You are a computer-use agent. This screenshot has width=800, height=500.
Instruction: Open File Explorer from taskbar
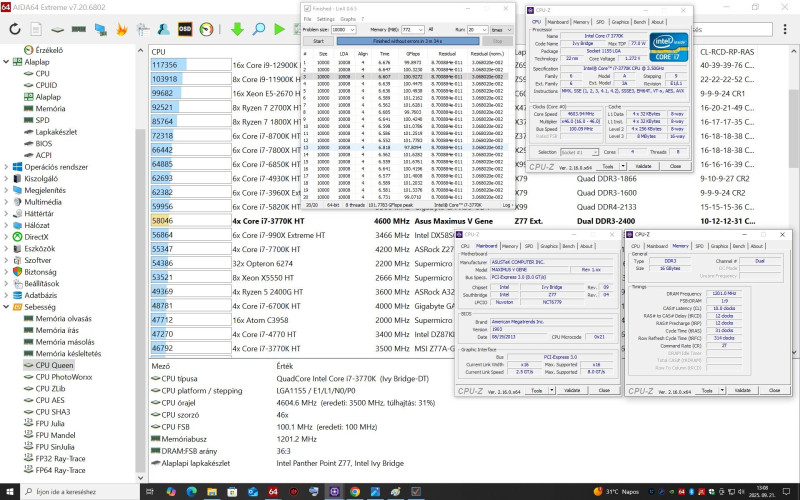pos(212,492)
